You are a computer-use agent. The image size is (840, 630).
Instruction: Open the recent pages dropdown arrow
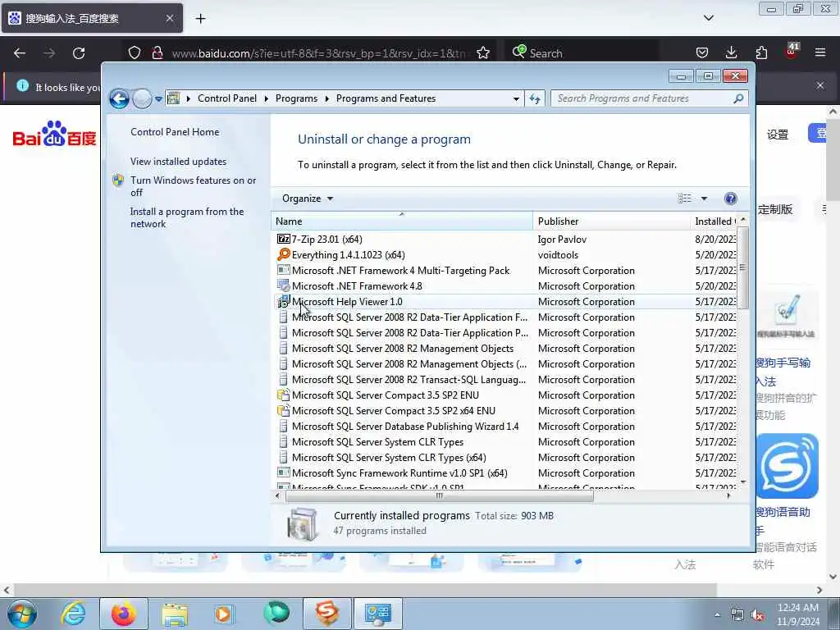click(158, 98)
